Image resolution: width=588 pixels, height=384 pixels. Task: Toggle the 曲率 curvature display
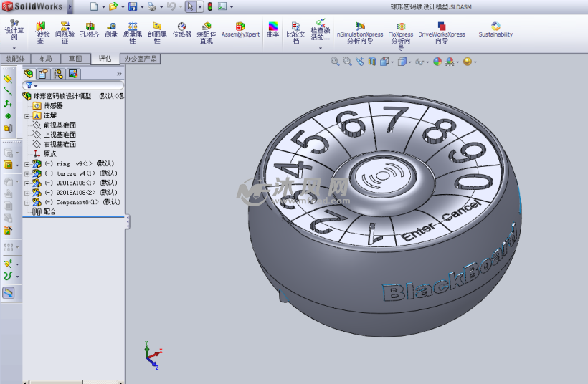tap(273, 30)
